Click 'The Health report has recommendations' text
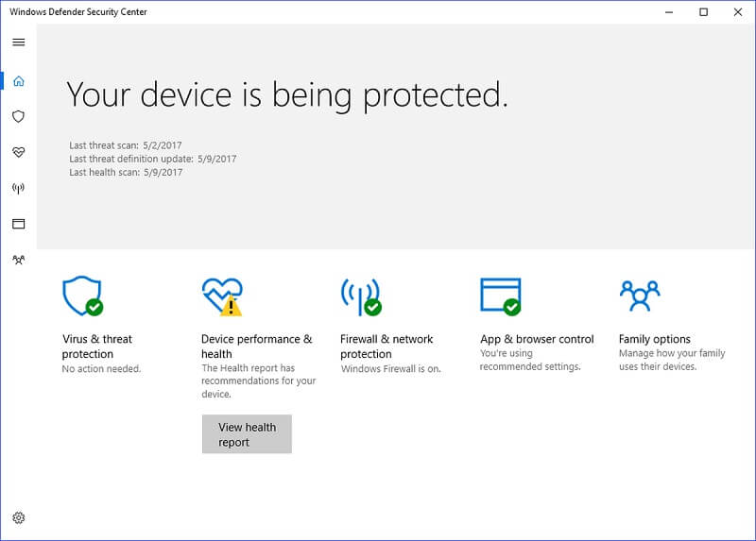The height and width of the screenshot is (541, 756). pyautogui.click(x=258, y=381)
